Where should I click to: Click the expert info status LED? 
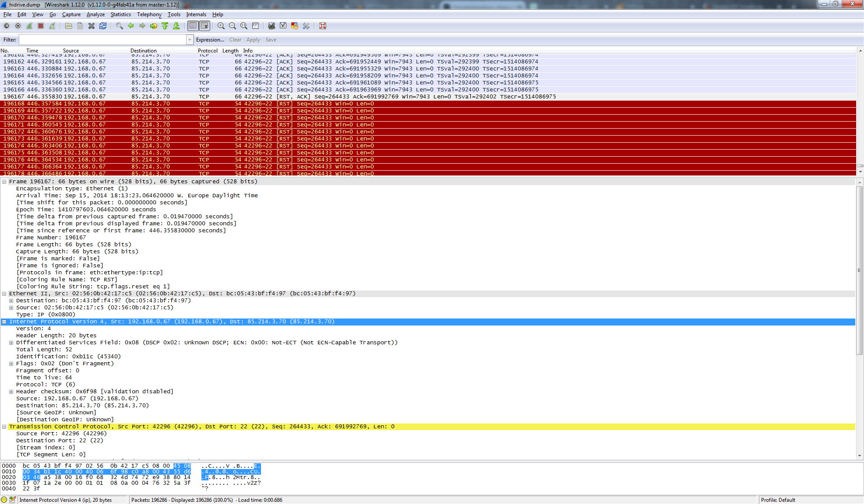[x=4, y=500]
